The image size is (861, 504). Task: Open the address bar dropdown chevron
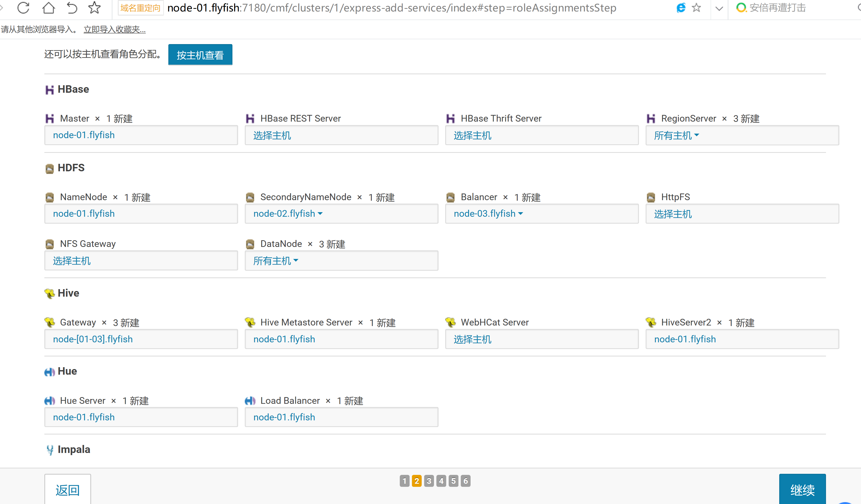[719, 9]
